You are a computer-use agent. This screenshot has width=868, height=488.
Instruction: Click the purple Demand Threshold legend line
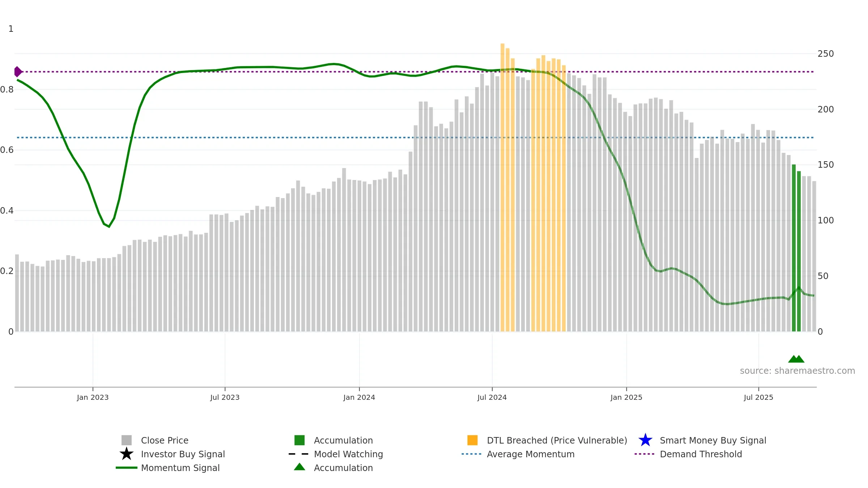(644, 454)
